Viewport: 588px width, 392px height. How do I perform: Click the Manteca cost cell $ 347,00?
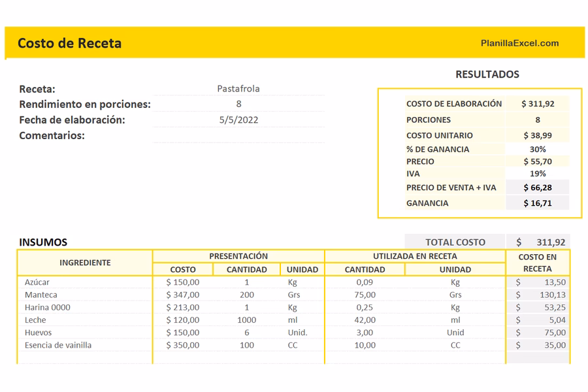(183, 295)
